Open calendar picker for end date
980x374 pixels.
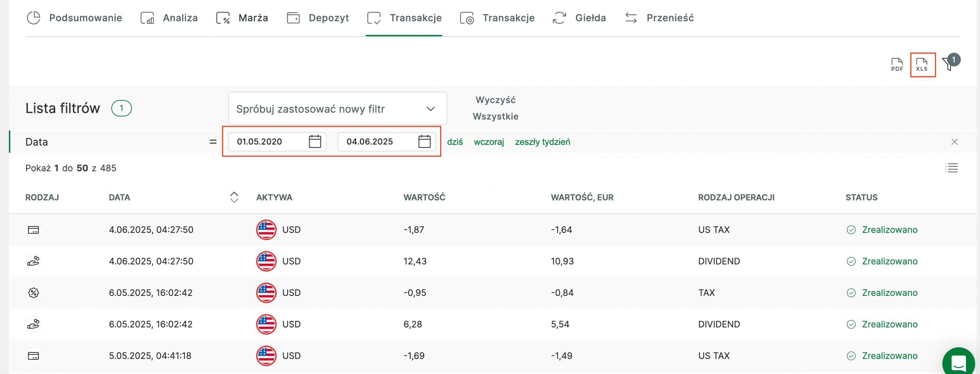pos(424,141)
